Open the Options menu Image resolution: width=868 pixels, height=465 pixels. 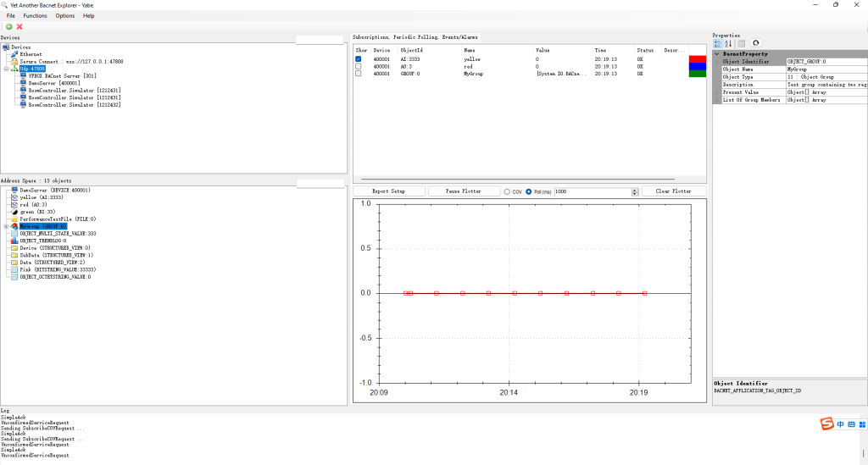point(65,15)
